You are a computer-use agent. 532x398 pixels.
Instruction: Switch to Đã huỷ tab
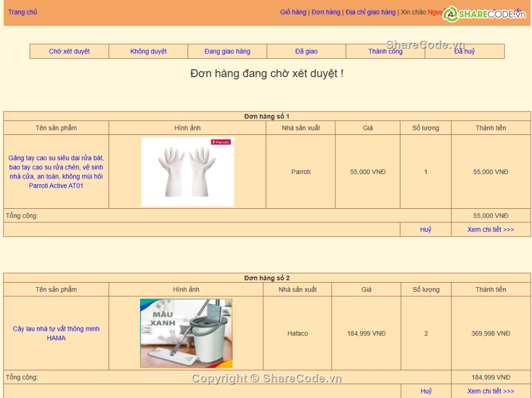(x=464, y=51)
